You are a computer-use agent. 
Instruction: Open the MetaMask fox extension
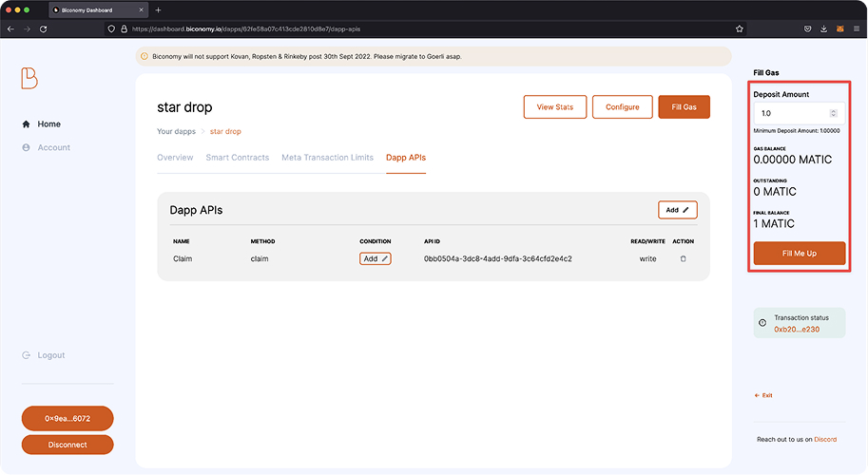point(839,28)
